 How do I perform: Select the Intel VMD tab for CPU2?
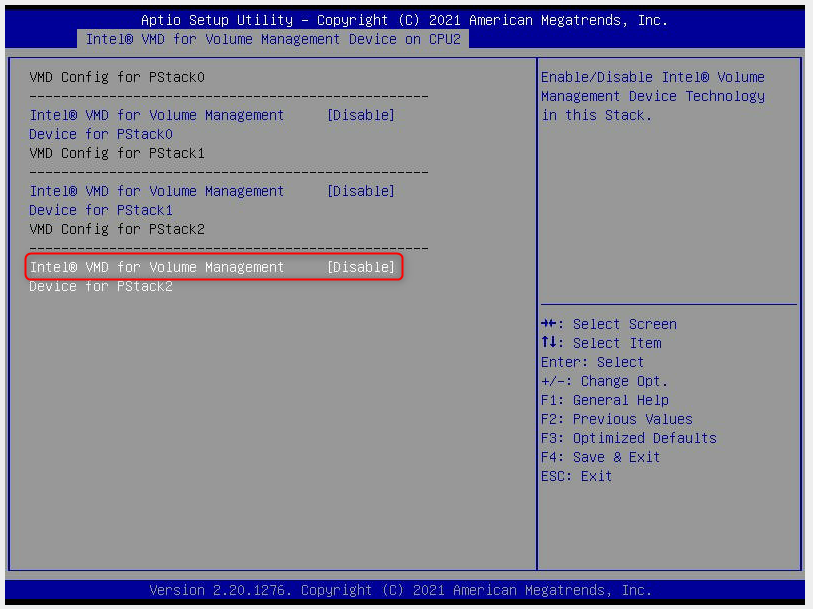pos(273,39)
